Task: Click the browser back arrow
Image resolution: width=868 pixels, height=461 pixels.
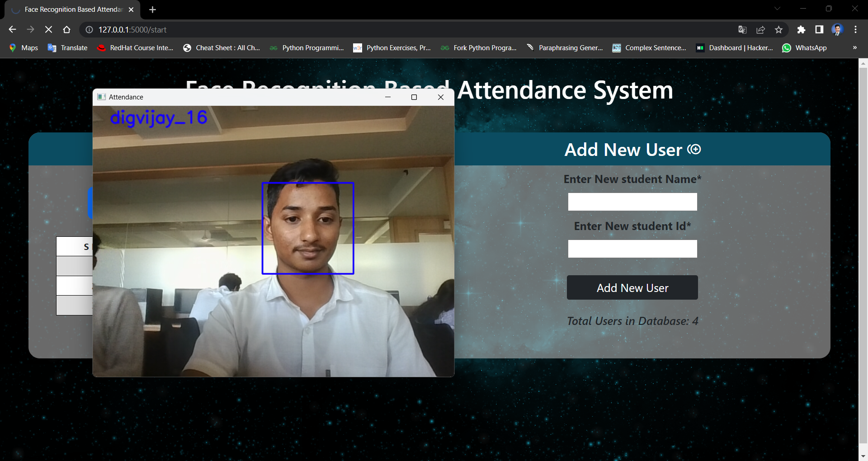Action: (x=12, y=29)
